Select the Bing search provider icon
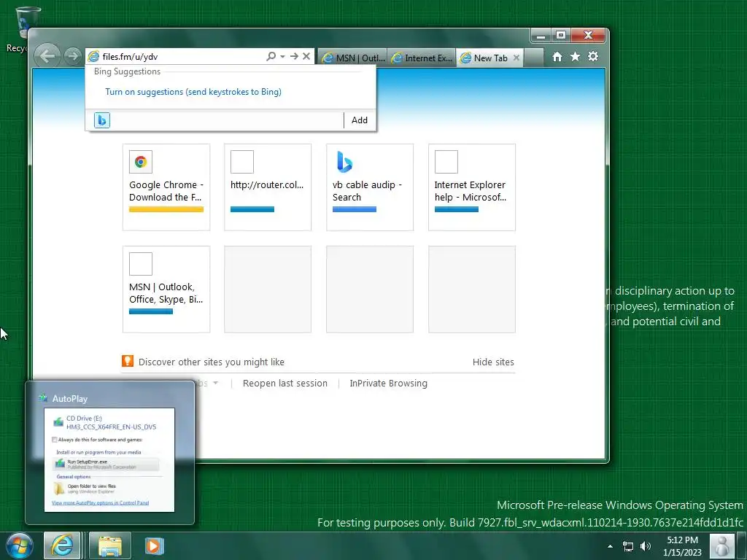This screenshot has width=747, height=560. (x=102, y=120)
